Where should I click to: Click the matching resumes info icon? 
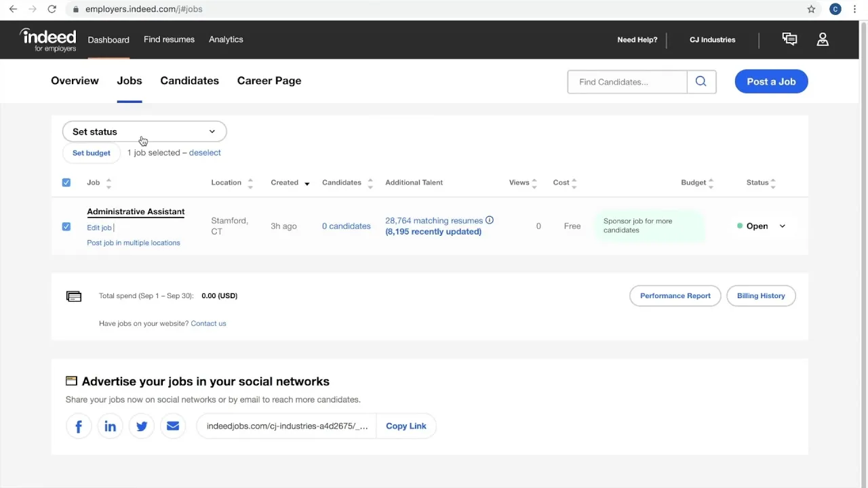coord(490,220)
